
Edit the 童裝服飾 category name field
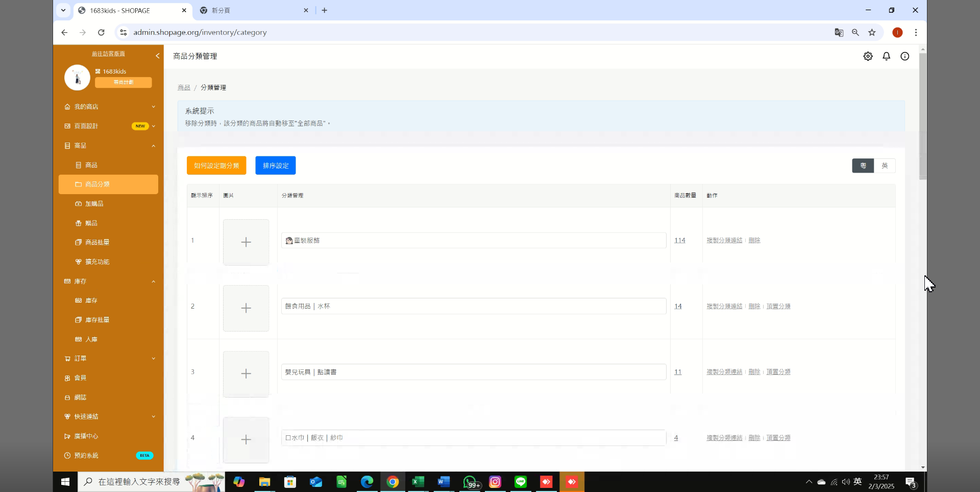474,240
